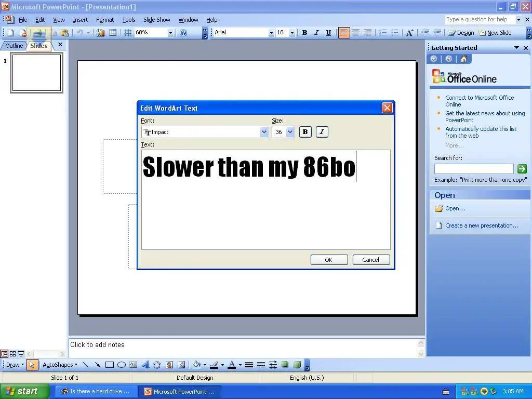Toggle Bold in the Edit WordArt Text dialog
532x399 pixels.
(x=305, y=132)
